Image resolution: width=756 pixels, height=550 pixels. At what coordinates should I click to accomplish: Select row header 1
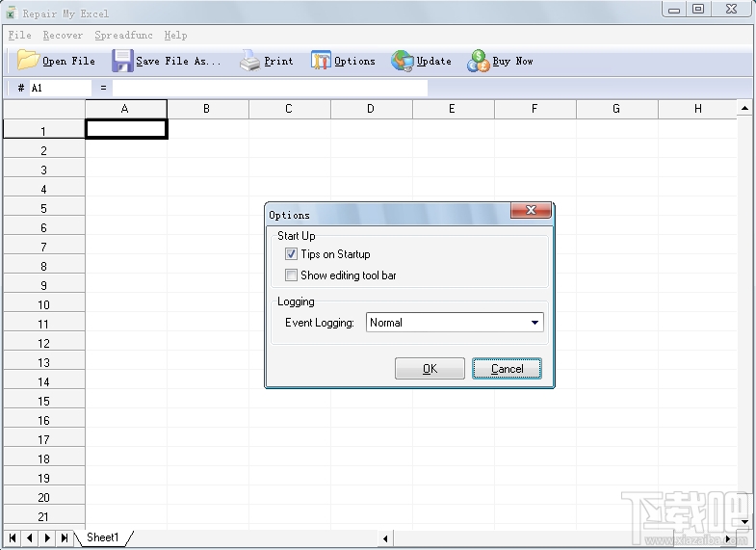coord(44,129)
